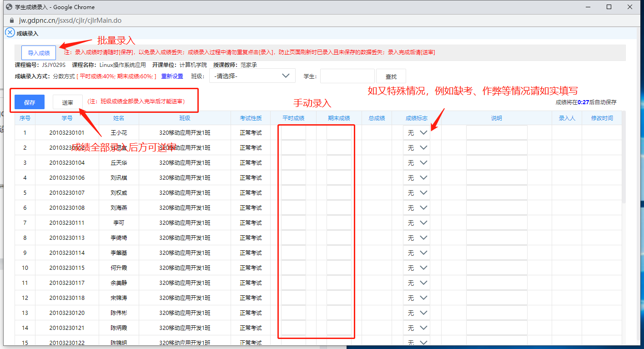Expand 成绩标志 dropdown for 陈炳霞
The height and width of the screenshot is (349, 644).
[417, 328]
